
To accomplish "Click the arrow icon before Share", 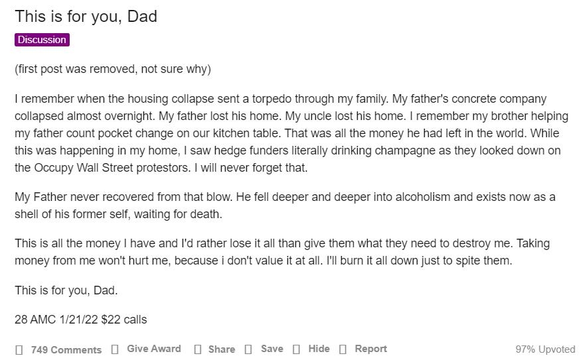I will 198,349.
